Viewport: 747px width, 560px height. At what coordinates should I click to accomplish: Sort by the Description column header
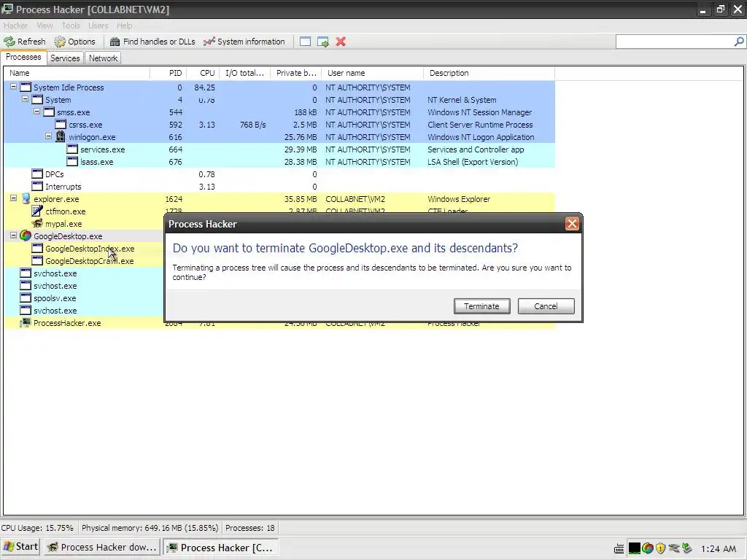pos(489,73)
